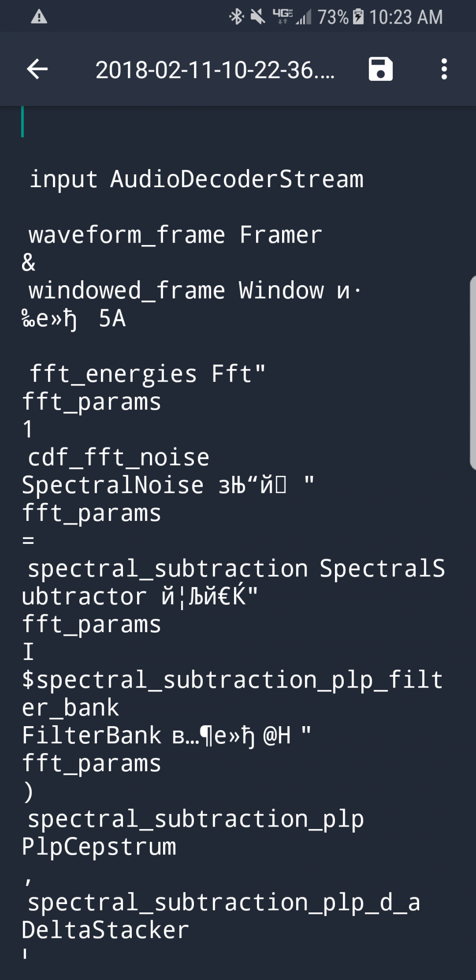Tap the 10:23 AM clock in status bar
Viewport: 476px width, 980px height.
pos(406,17)
